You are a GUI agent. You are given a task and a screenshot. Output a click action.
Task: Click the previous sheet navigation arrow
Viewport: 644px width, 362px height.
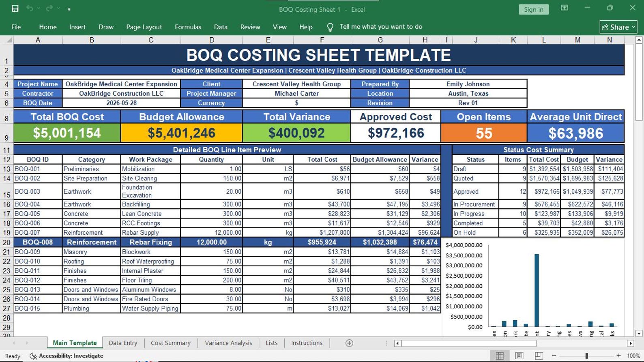[x=14, y=343]
